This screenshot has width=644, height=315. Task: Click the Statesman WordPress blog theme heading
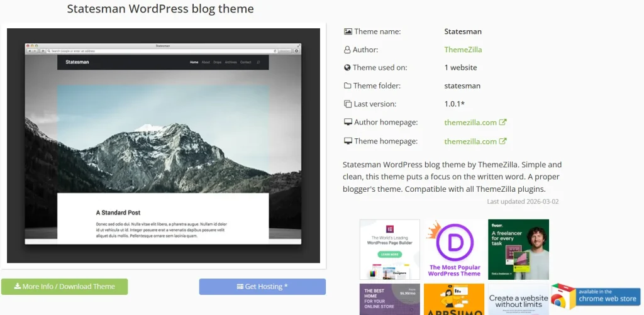[160, 9]
